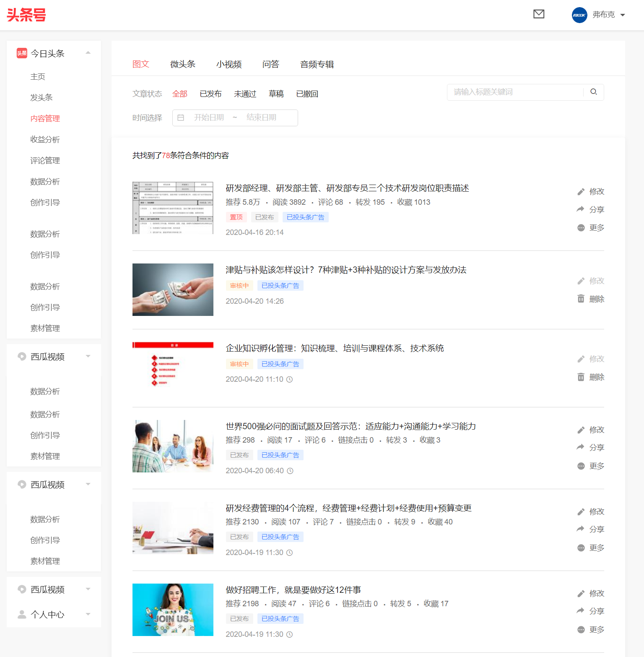Click the pencil icon for 企业知识孵化管理 article
644x657 pixels.
point(581,359)
